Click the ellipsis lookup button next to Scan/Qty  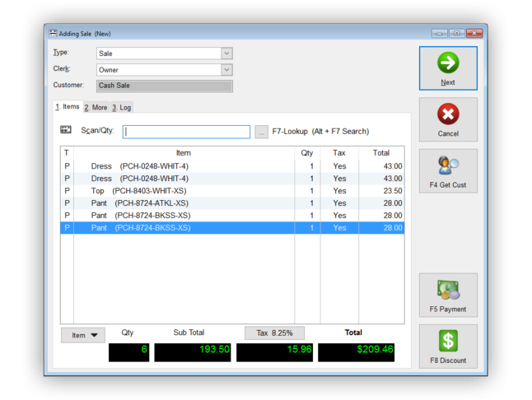click(x=261, y=133)
